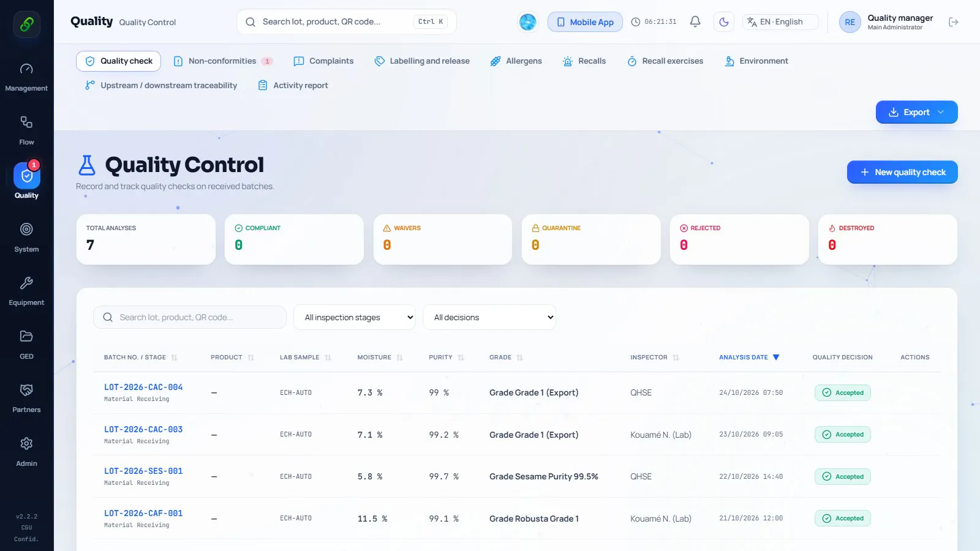
Task: Select the Quality check tab
Action: (x=119, y=61)
